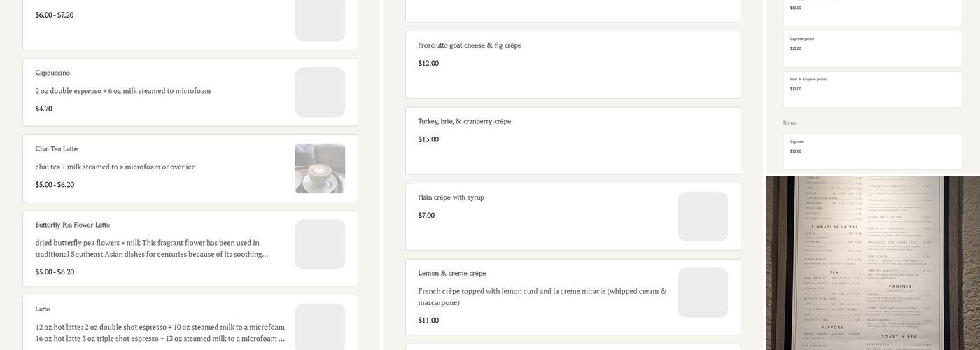Select the Turkey, brie, & cranberry crêpe card
The height and width of the screenshot is (350, 980).
coord(572,140)
